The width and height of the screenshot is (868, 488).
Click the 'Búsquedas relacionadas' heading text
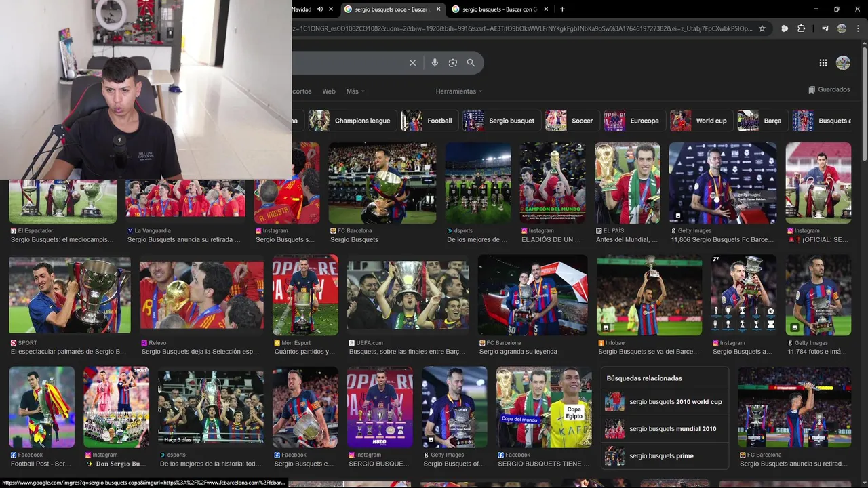644,378
